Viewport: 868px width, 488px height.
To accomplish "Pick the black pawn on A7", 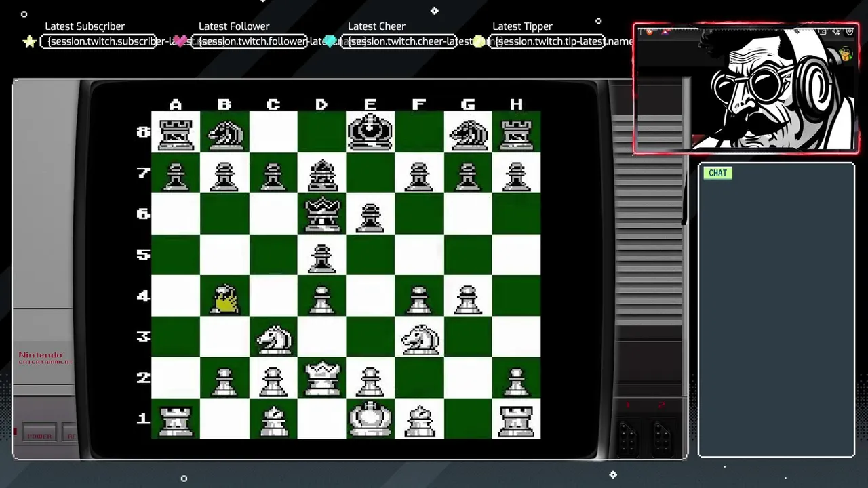I will pos(176,176).
